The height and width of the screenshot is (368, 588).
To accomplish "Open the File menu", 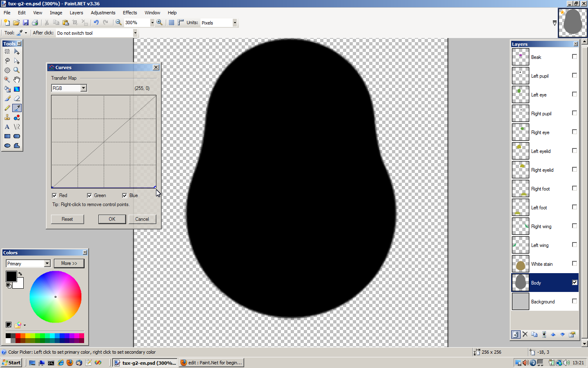I will point(7,13).
